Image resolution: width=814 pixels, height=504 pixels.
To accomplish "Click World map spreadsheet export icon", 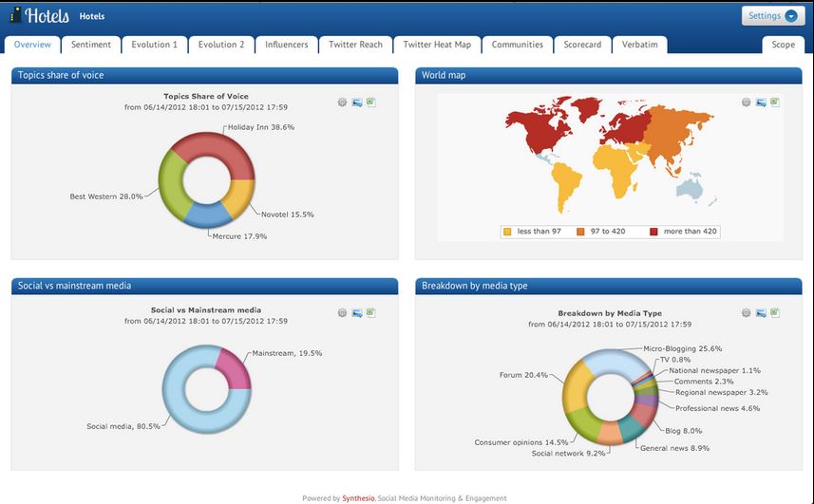I will coord(775,102).
